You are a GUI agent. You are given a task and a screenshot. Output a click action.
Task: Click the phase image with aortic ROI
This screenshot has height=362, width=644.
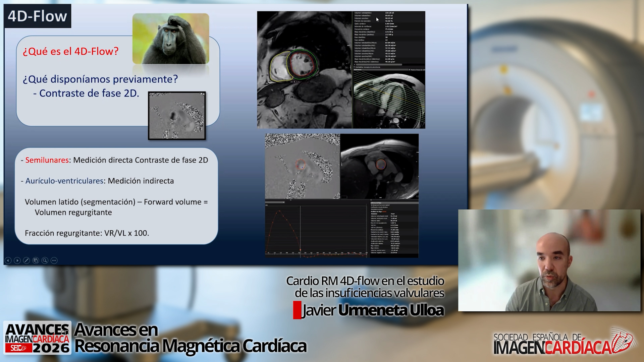pyautogui.click(x=303, y=166)
